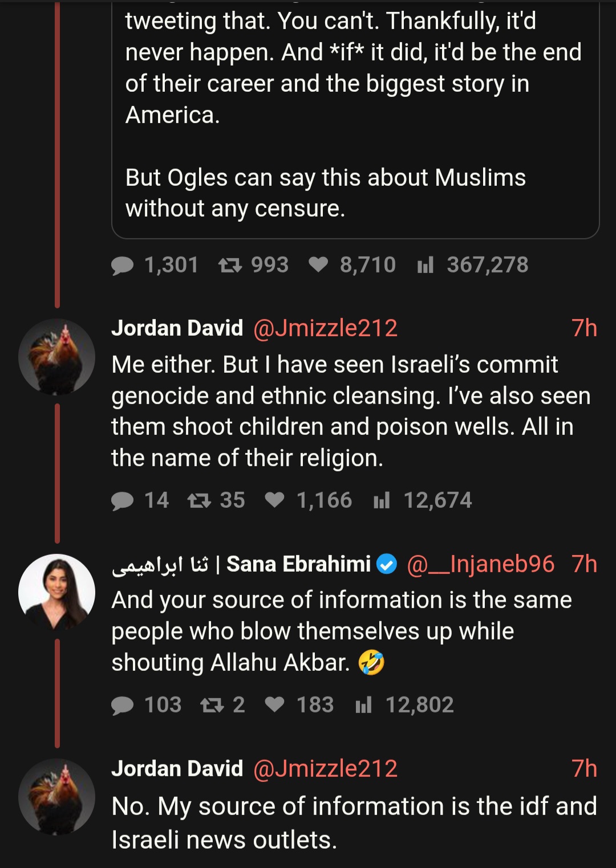View stats showing 12,802 views
Viewport: 616px width, 868px height.
pyautogui.click(x=363, y=706)
